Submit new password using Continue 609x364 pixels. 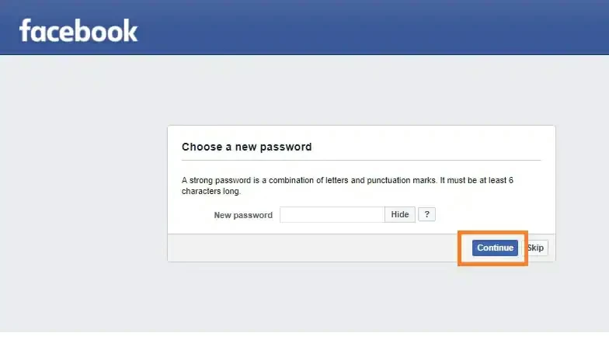click(495, 248)
